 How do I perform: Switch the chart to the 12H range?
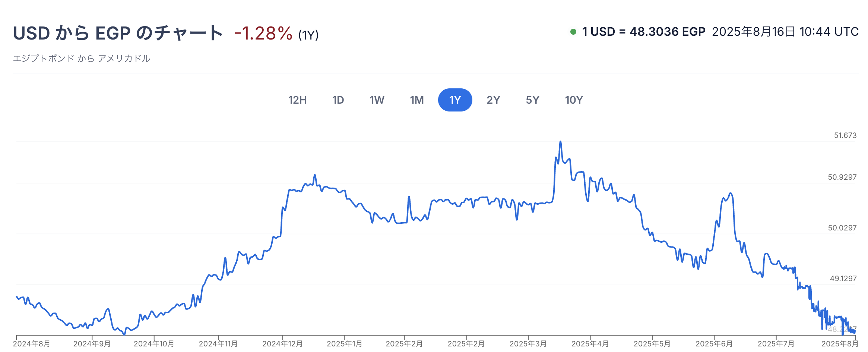(297, 100)
